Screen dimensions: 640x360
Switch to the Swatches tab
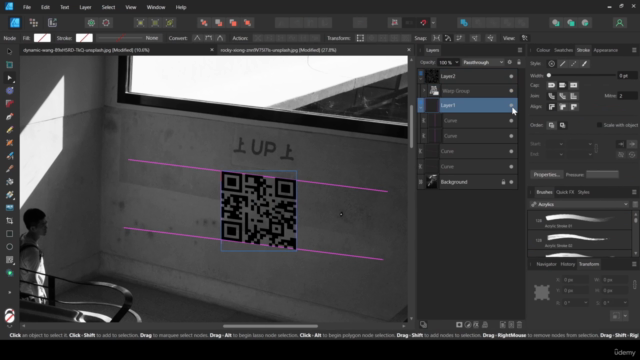pos(563,50)
